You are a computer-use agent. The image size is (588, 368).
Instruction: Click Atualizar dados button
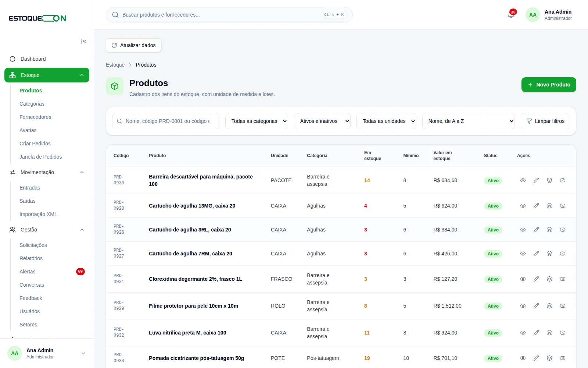point(133,45)
